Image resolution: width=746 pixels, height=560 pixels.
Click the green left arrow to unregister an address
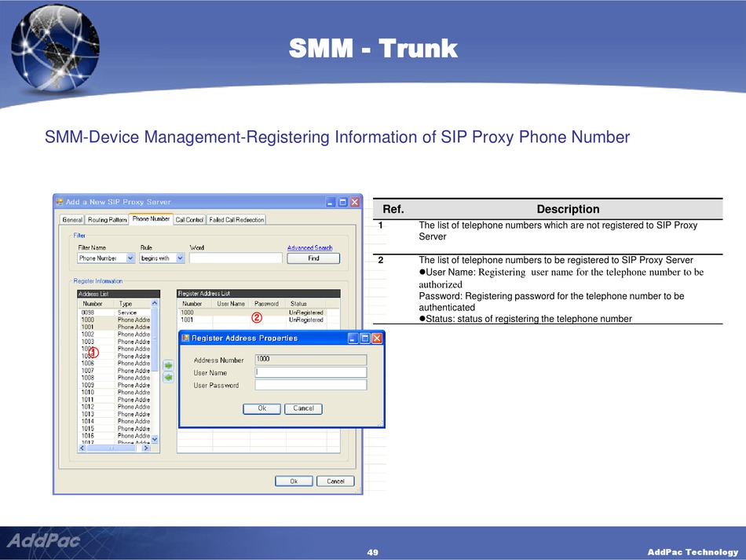[x=168, y=378]
